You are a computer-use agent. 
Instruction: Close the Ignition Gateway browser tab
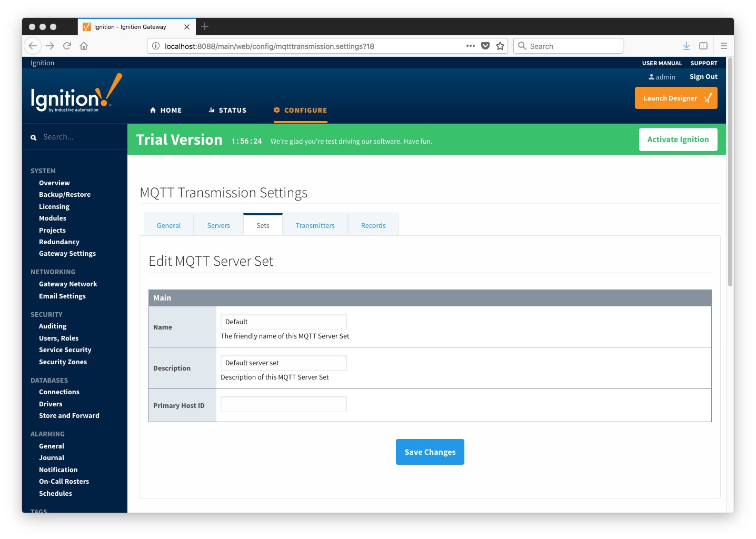point(187,27)
